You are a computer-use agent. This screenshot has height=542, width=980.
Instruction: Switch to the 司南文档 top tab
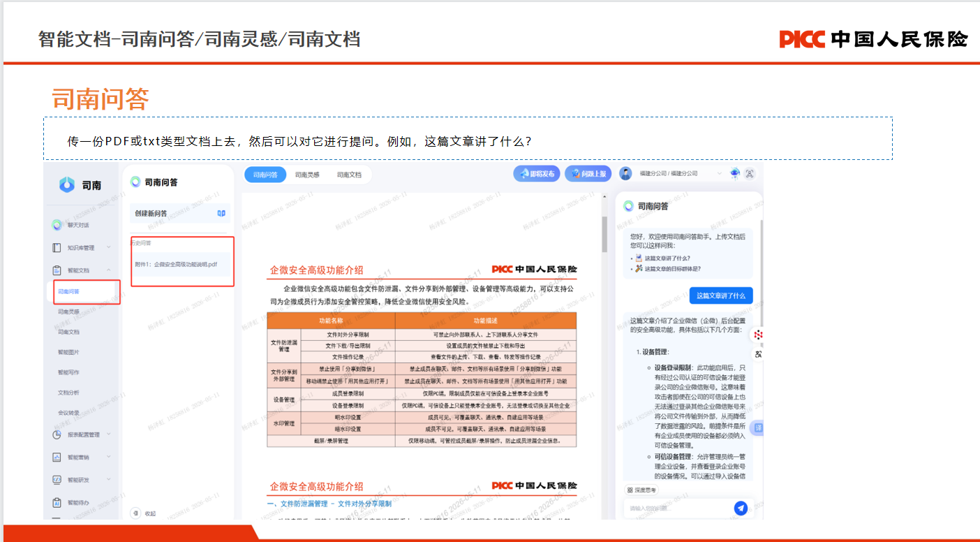(349, 175)
